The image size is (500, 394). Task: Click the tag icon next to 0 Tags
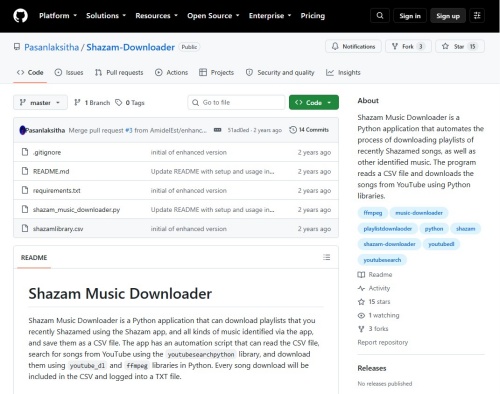coord(119,102)
